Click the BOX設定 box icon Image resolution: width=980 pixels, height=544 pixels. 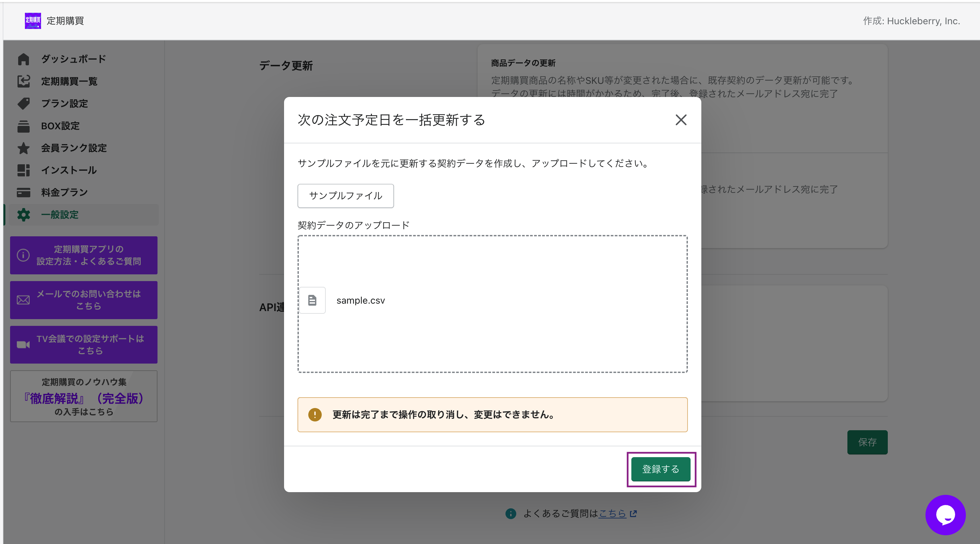tap(23, 126)
